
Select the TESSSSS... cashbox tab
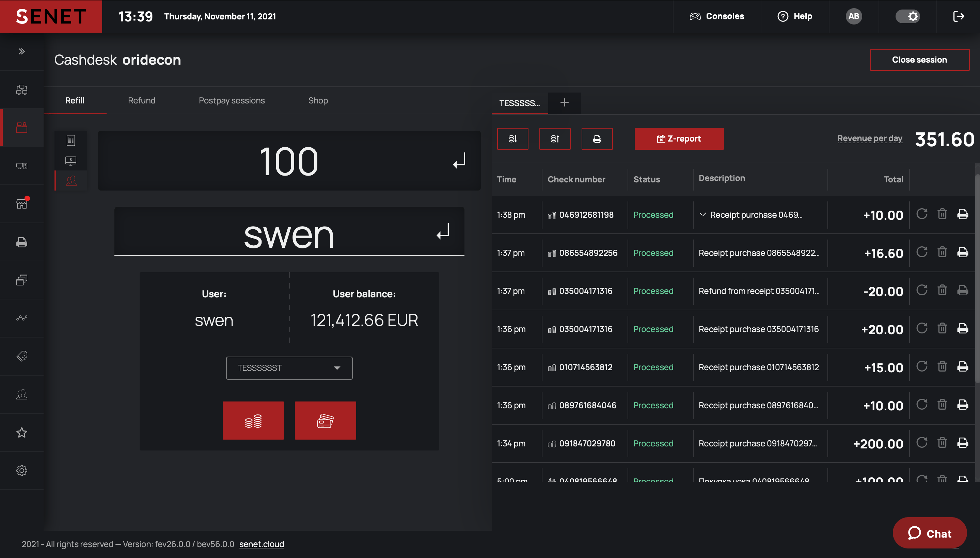tap(520, 103)
